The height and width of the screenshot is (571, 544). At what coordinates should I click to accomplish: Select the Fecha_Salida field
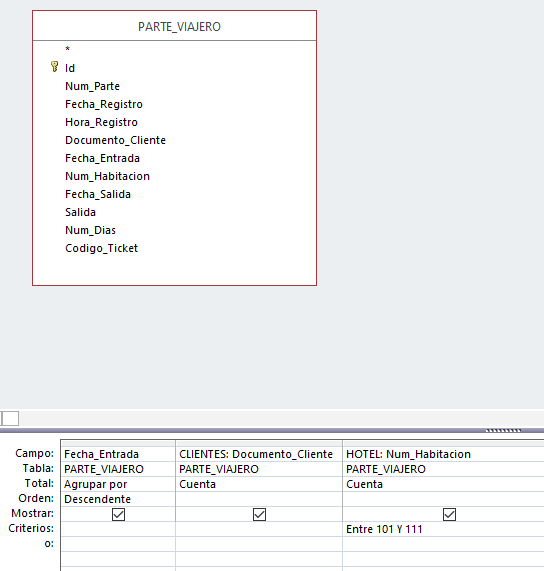(98, 194)
